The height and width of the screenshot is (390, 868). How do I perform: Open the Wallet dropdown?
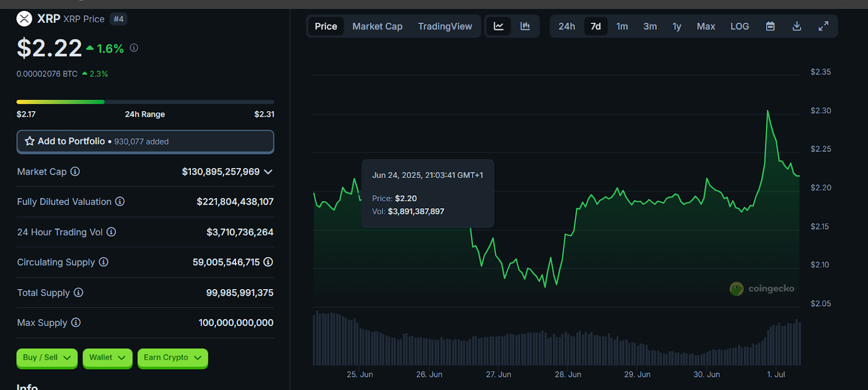tap(107, 358)
